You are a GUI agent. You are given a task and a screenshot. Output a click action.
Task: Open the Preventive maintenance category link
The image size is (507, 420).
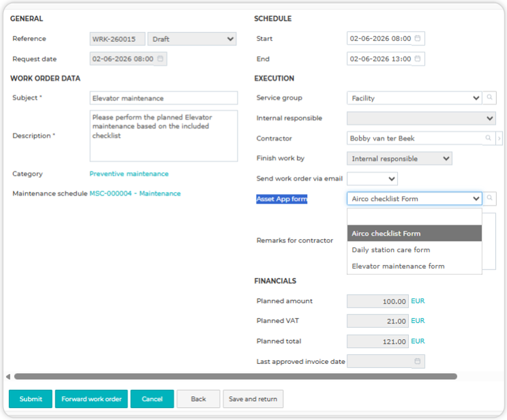[x=129, y=174]
